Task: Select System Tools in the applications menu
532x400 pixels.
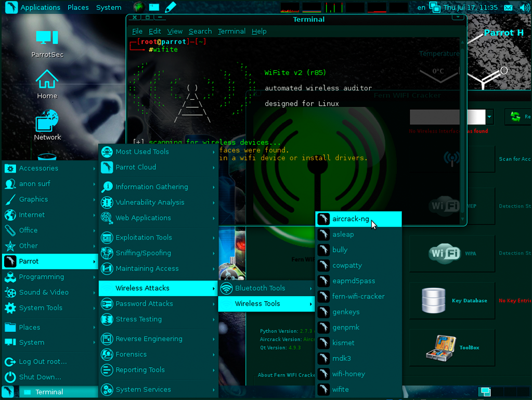Action: [50, 308]
